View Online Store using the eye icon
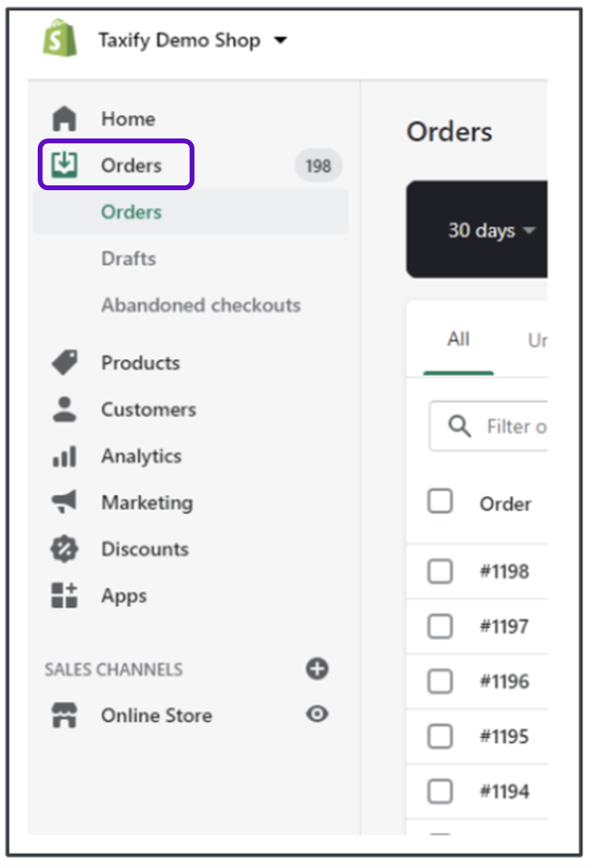The image size is (592, 868). click(317, 714)
